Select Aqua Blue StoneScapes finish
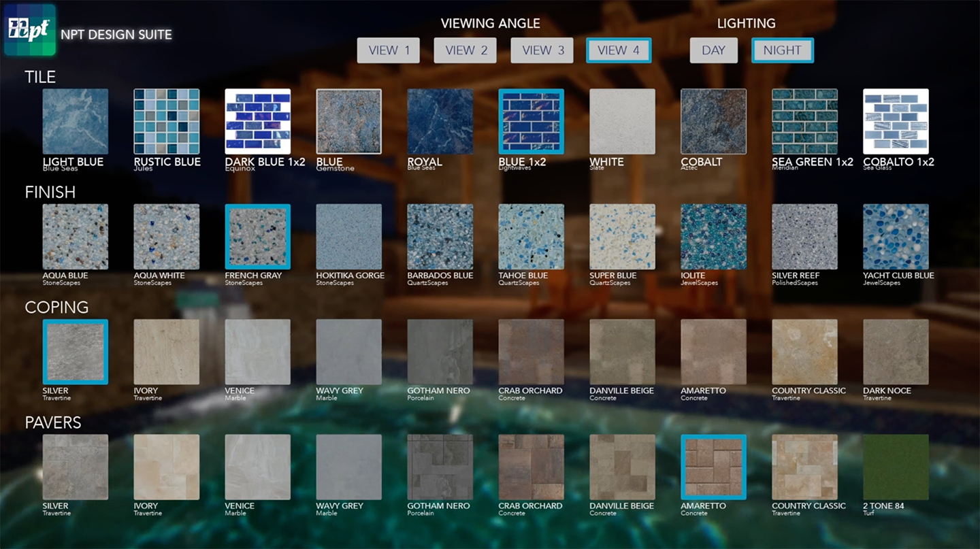Image resolution: width=980 pixels, height=549 pixels. coord(76,237)
